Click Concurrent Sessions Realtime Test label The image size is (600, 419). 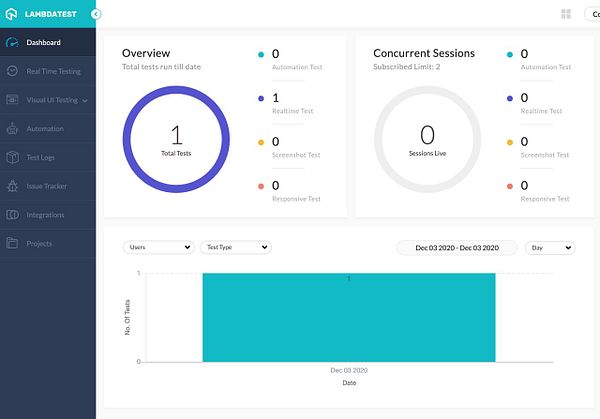pos(541,111)
